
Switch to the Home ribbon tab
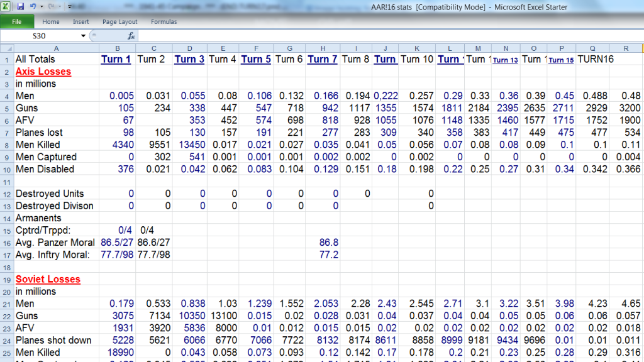(51, 21)
